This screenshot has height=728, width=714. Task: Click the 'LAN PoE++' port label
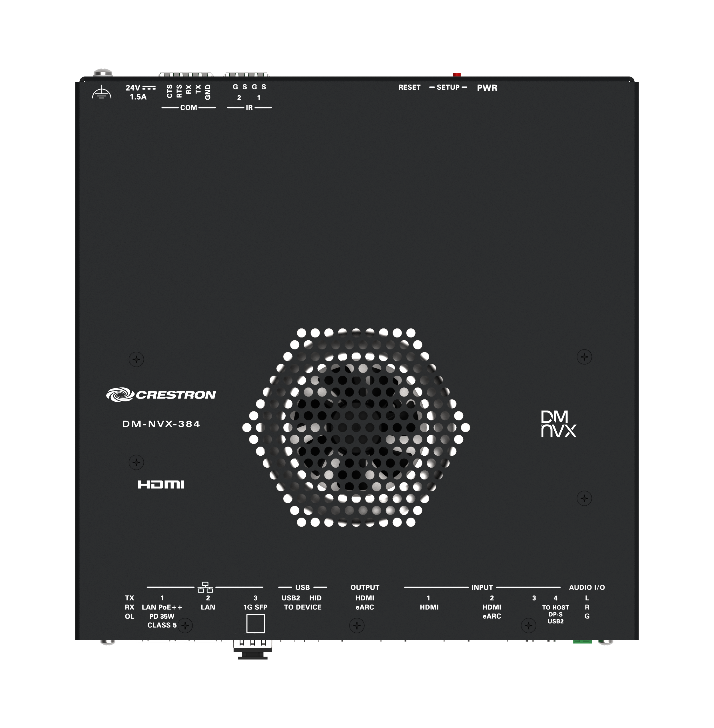pyautogui.click(x=162, y=607)
